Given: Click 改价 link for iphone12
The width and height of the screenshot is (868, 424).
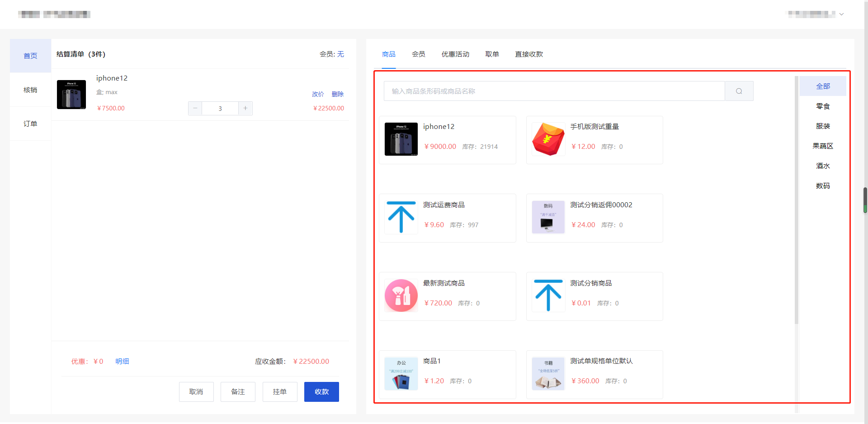Looking at the screenshot, I should click(318, 94).
